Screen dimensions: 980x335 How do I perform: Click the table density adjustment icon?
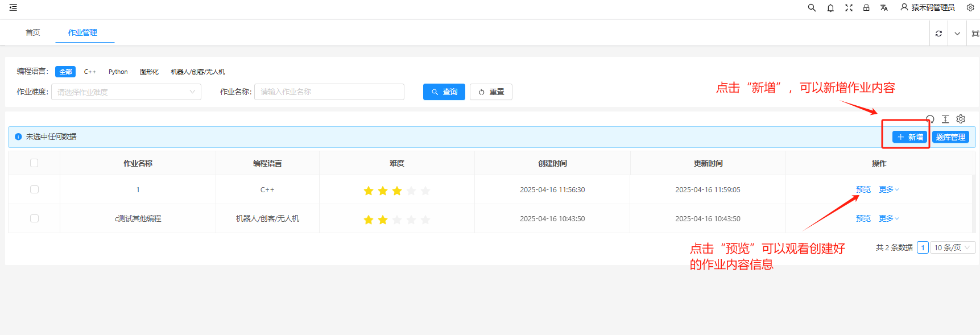945,119
